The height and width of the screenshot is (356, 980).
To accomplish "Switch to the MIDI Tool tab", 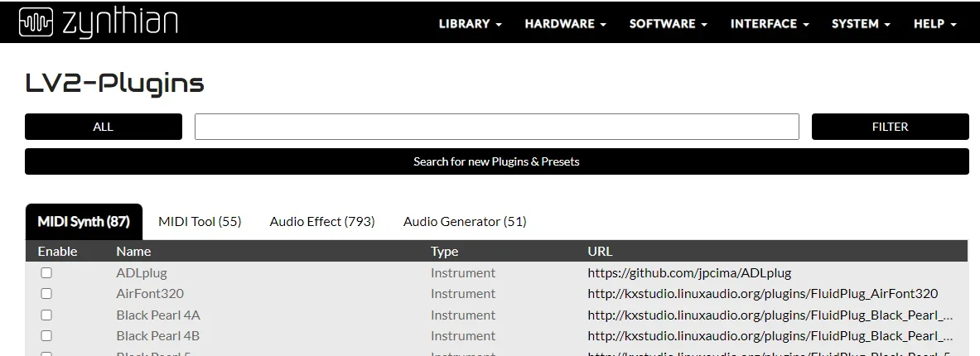I will tap(200, 222).
